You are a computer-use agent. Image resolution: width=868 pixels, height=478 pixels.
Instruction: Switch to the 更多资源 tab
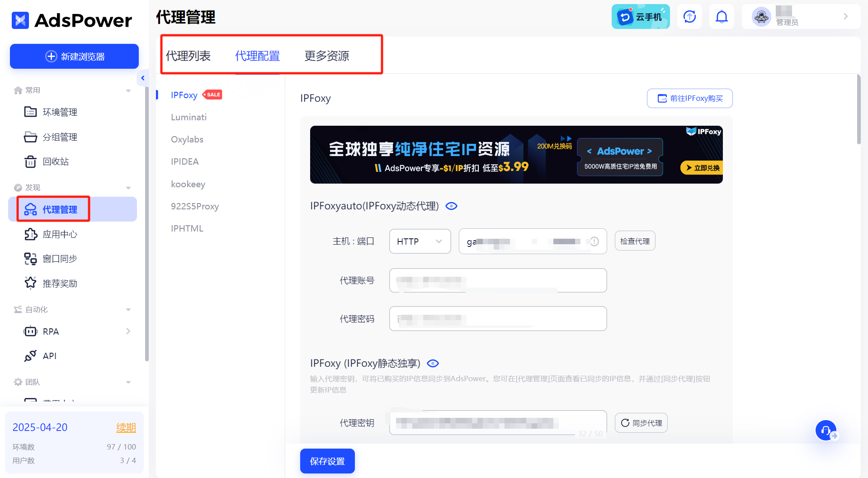tap(327, 56)
